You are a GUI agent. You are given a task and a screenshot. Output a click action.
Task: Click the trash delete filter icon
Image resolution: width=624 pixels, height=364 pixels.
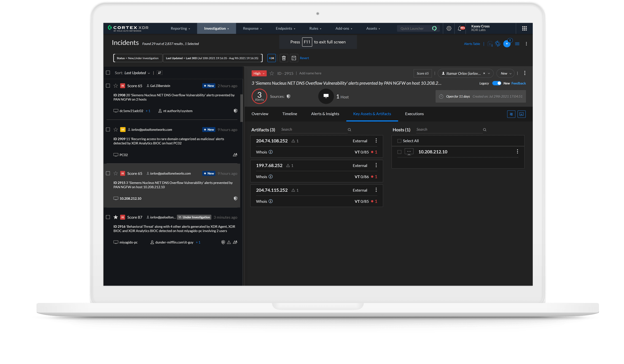click(x=284, y=58)
